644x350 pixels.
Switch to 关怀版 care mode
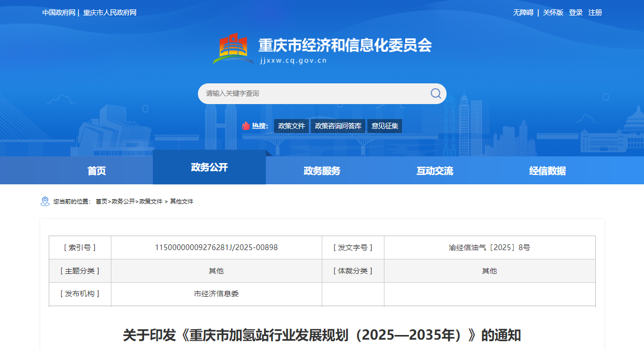tap(553, 12)
